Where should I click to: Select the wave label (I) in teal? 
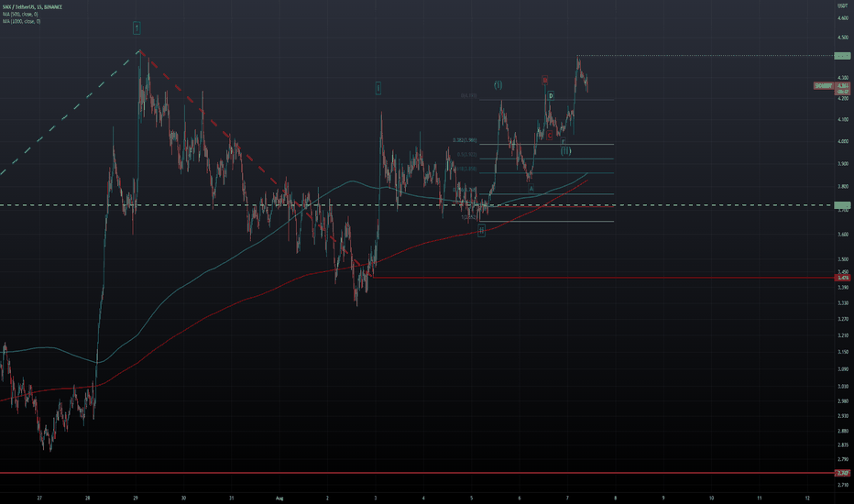[x=498, y=85]
